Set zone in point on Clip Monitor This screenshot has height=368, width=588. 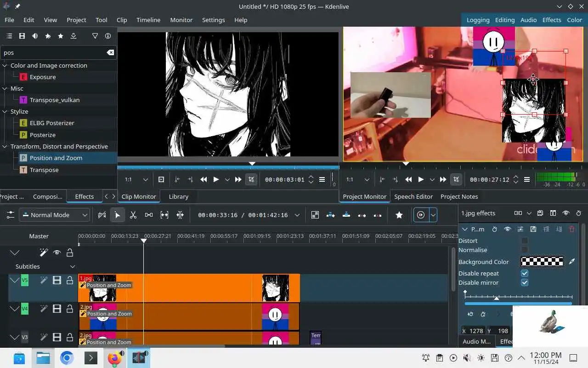tap(177, 179)
